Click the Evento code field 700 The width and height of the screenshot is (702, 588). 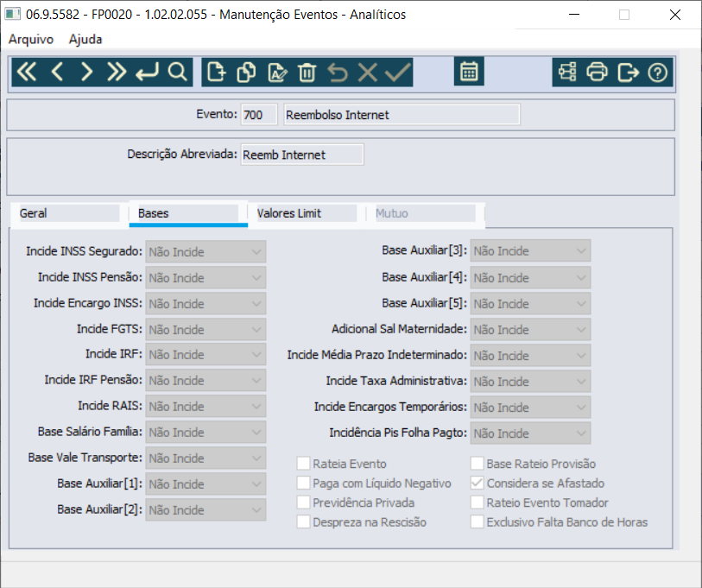(259, 115)
